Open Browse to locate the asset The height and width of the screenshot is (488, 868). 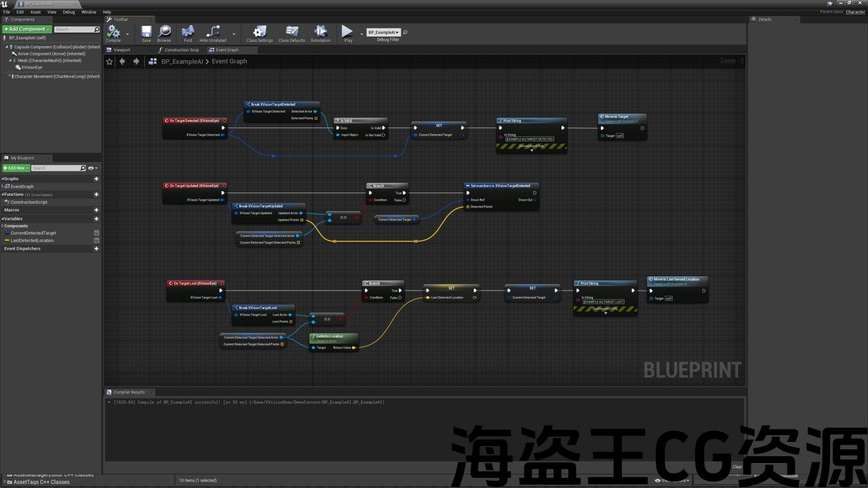click(x=164, y=33)
